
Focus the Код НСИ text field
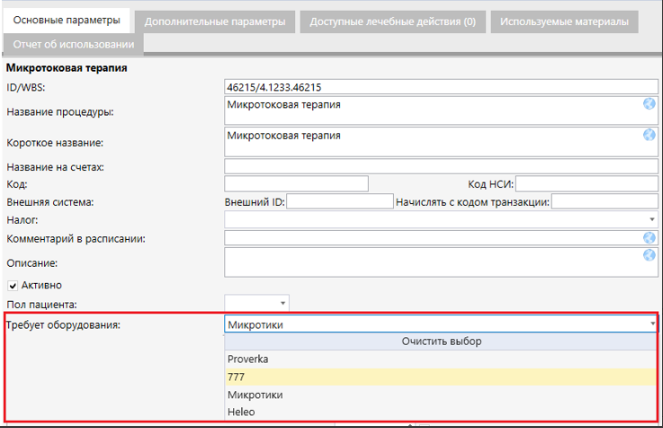(x=584, y=183)
